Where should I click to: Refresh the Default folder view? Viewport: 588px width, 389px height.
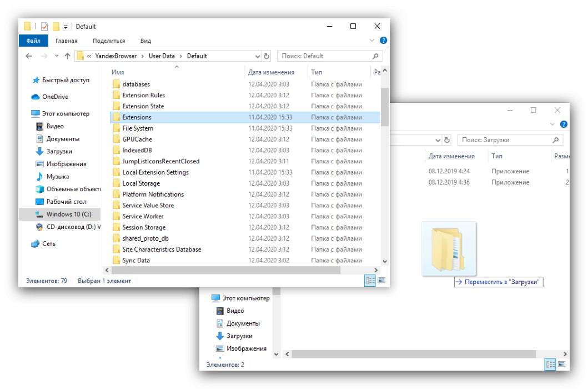(x=267, y=56)
